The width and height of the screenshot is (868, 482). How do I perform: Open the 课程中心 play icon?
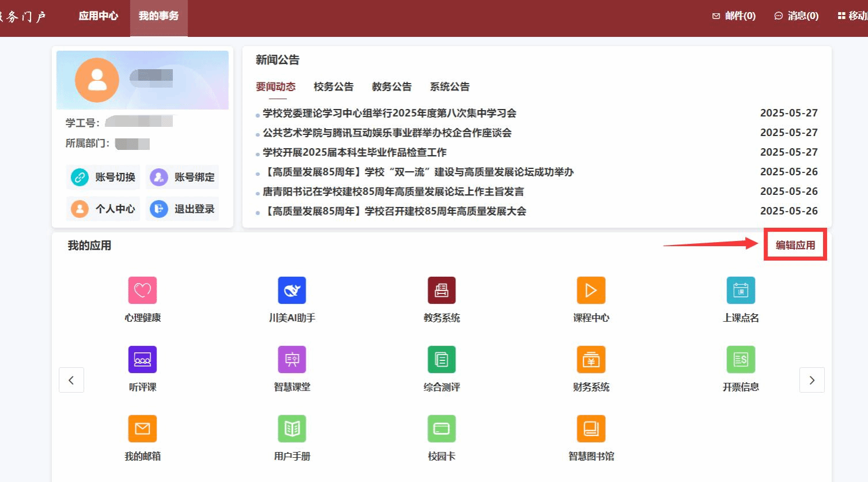click(591, 290)
